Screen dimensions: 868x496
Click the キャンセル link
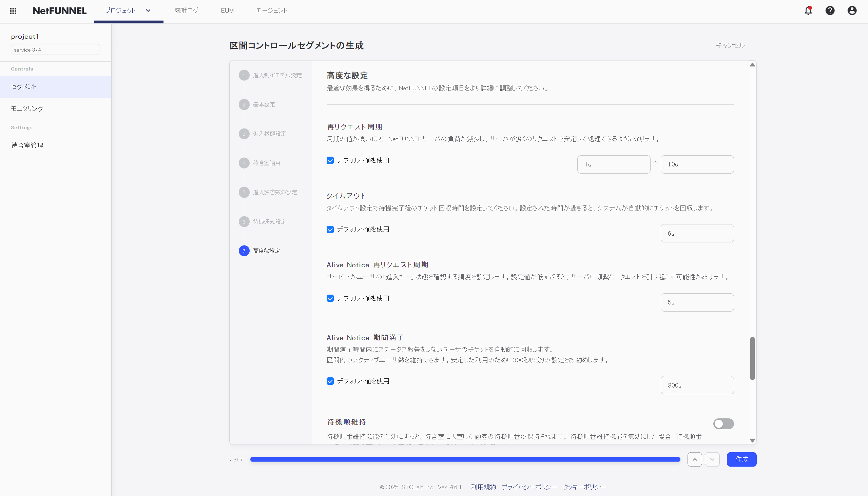[x=730, y=45]
